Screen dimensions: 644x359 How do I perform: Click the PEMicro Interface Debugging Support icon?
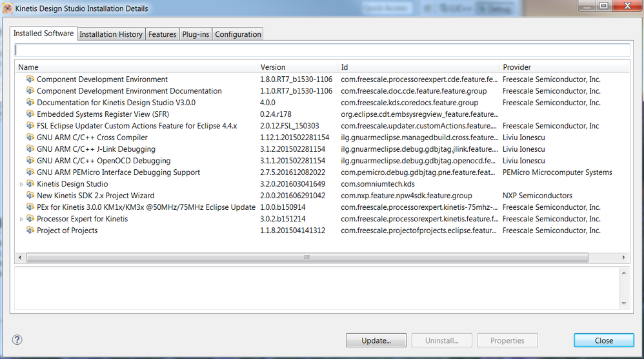point(30,172)
